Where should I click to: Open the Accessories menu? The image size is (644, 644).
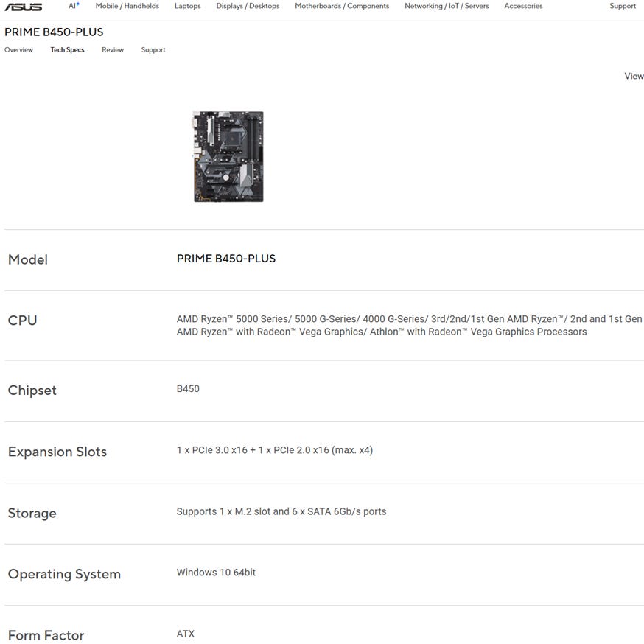[523, 6]
